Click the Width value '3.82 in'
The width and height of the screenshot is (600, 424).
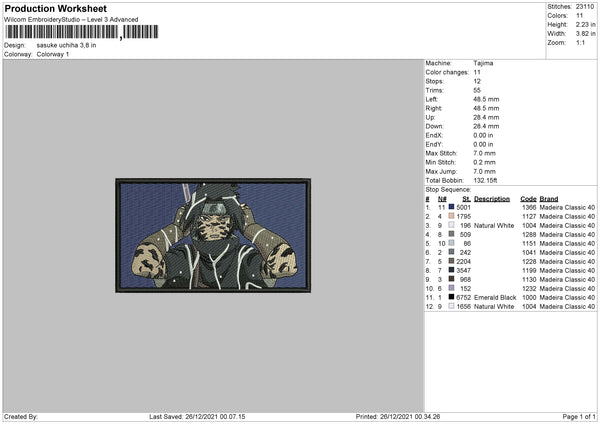click(x=585, y=34)
